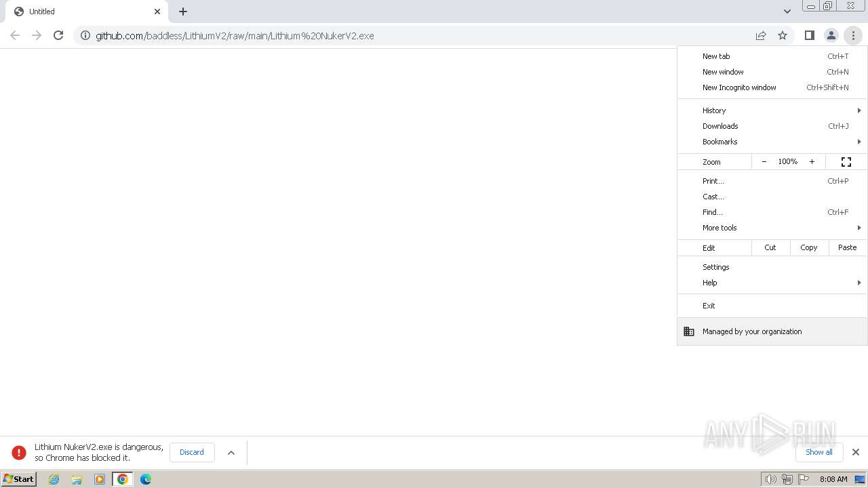Expand download options caret
The image size is (868, 488).
pyautogui.click(x=231, y=453)
